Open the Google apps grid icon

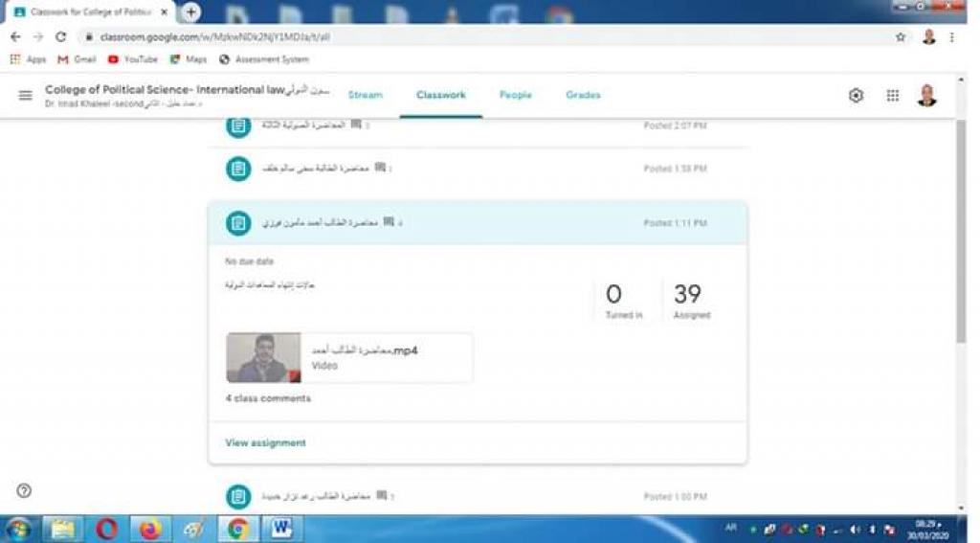point(892,96)
